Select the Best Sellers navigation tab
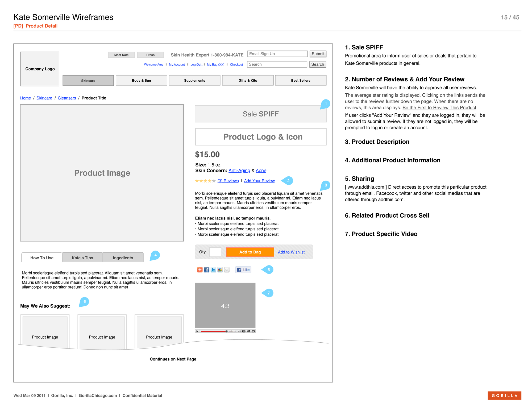The height and width of the screenshot is (411, 532). tap(301, 80)
